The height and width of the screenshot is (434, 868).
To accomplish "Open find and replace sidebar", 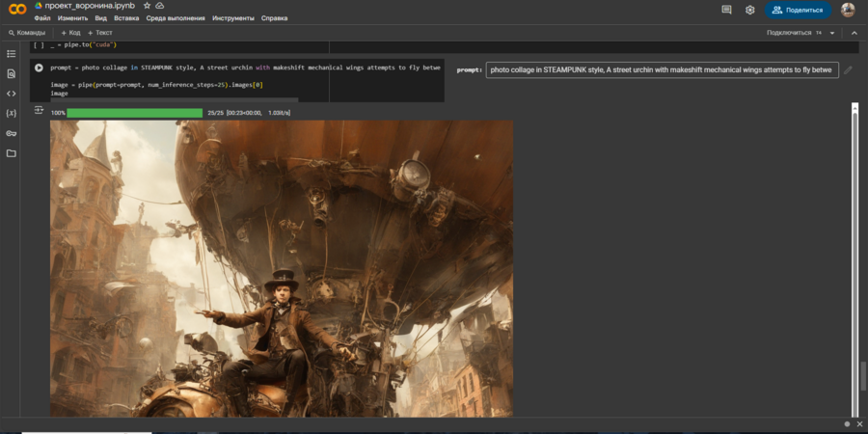I will (12, 73).
